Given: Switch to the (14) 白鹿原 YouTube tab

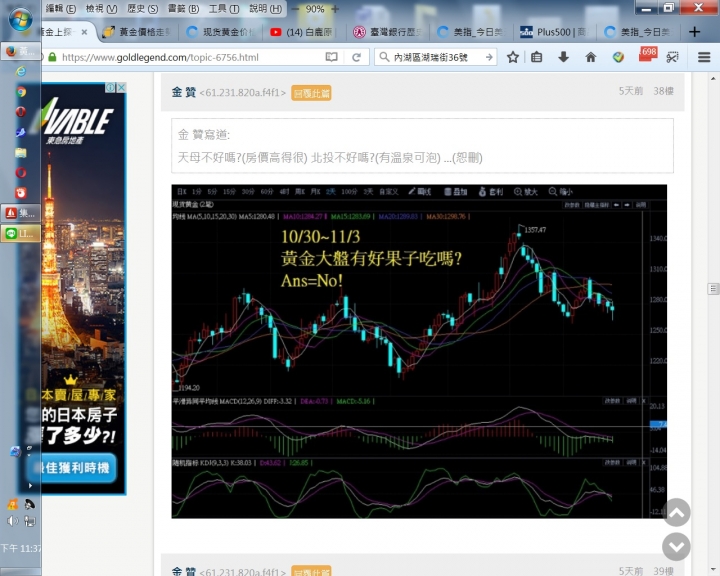Looking at the screenshot, I should (303, 32).
